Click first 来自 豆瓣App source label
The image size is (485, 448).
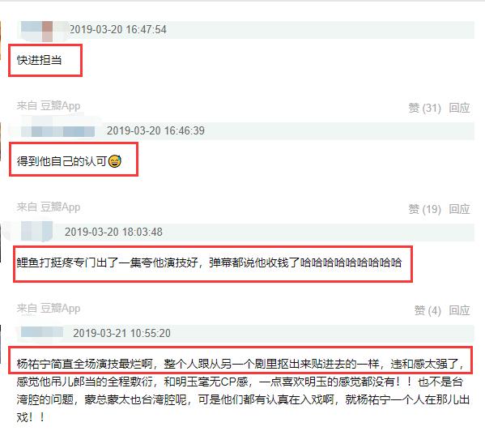(49, 106)
